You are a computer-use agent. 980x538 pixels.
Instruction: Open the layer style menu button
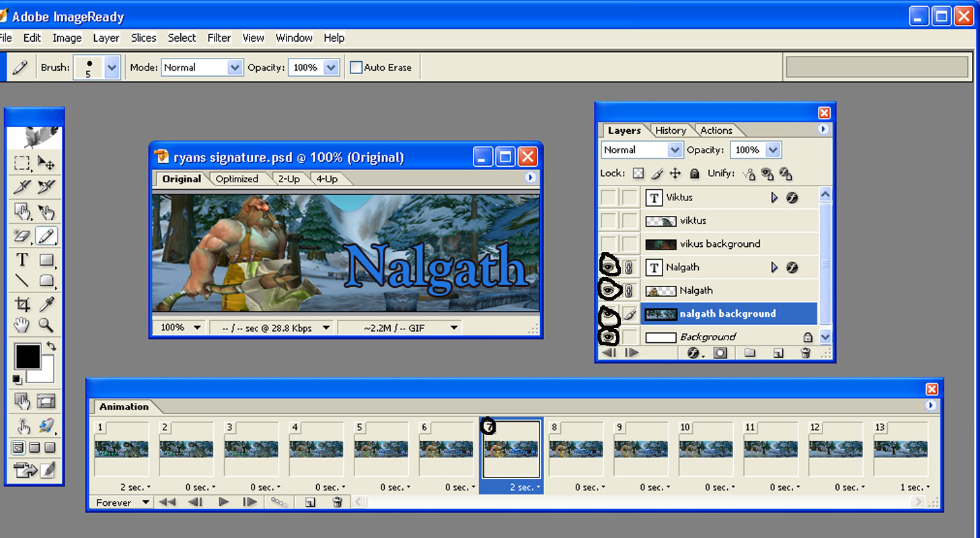coord(695,353)
